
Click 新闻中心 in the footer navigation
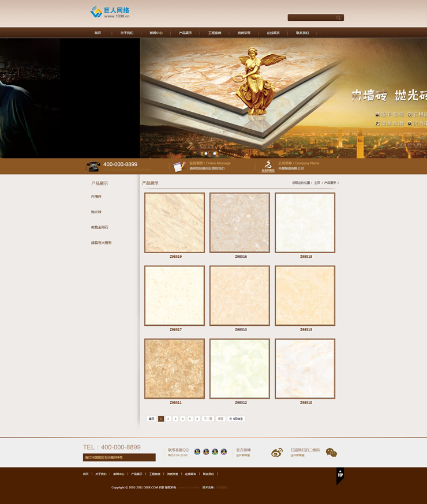point(119,474)
